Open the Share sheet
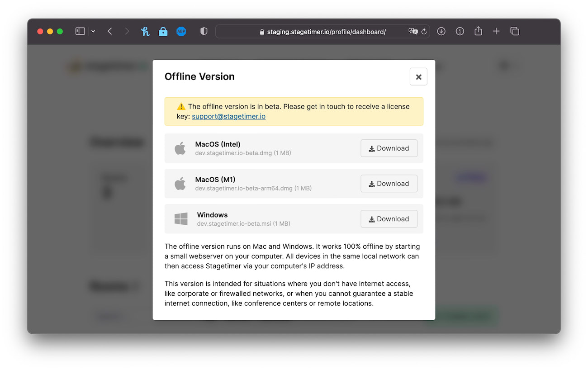The width and height of the screenshot is (588, 370). [x=478, y=31]
